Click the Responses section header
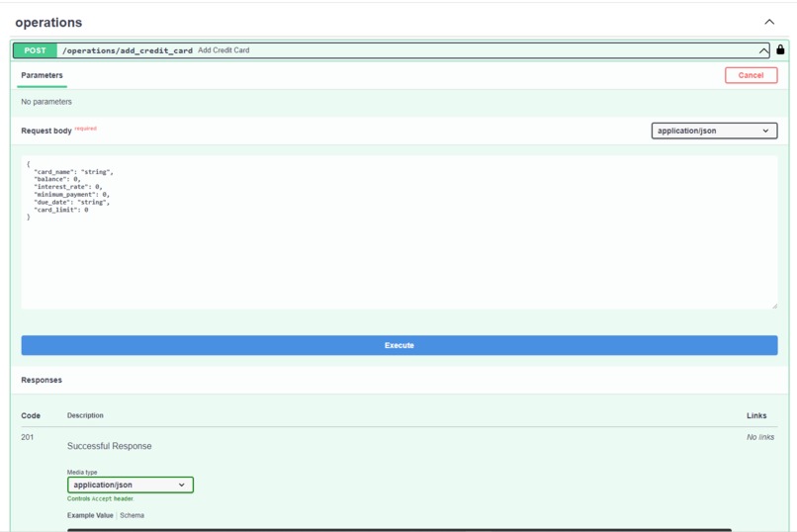Screen dimensions: 797x532 42,380
